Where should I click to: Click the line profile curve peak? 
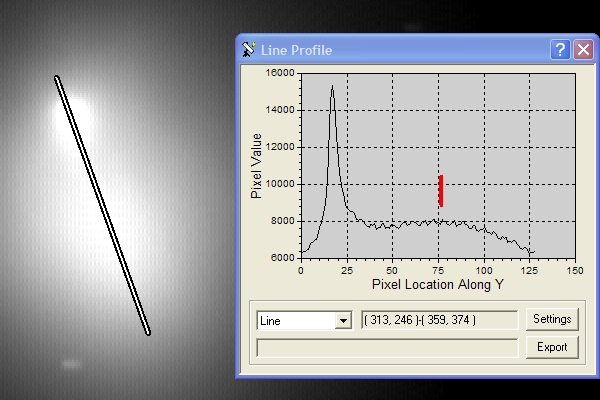click(x=333, y=87)
